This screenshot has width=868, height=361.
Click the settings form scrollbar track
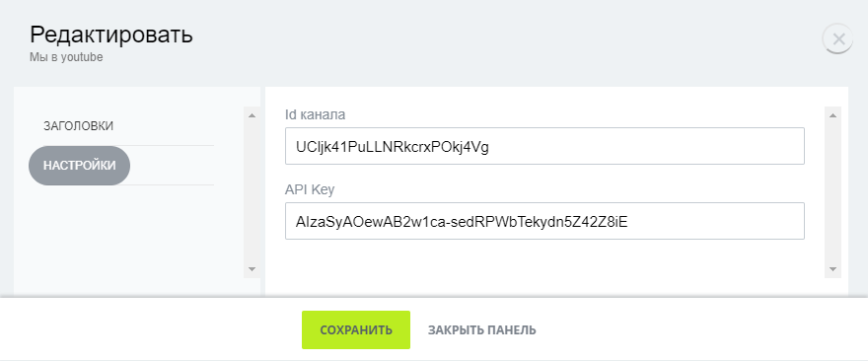[x=833, y=192]
